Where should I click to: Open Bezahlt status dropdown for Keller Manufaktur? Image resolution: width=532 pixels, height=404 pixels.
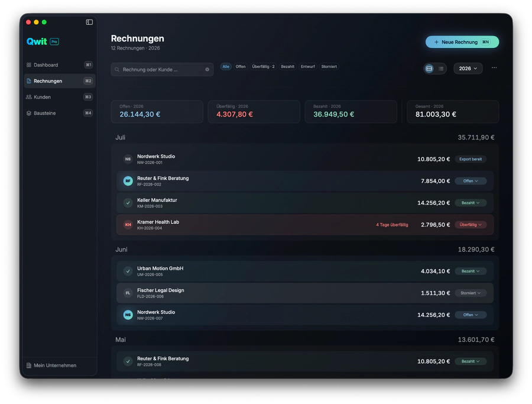pos(471,203)
